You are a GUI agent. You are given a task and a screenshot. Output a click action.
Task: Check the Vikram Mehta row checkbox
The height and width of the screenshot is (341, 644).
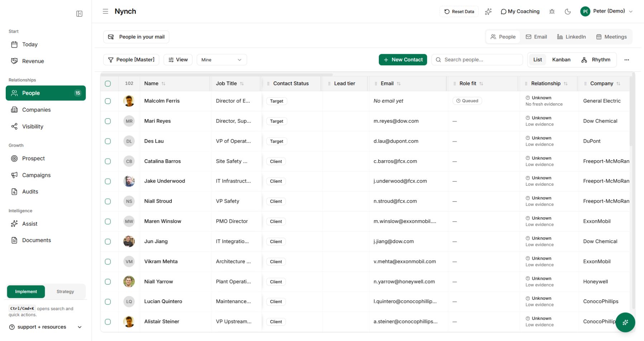(x=108, y=262)
